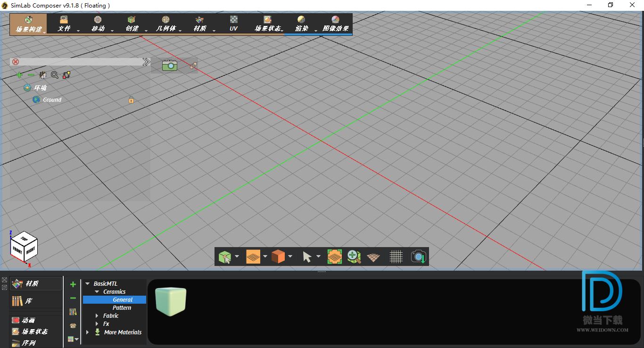Select the arrow pointer tool
Screen dimensions: 644x348
pos(307,257)
